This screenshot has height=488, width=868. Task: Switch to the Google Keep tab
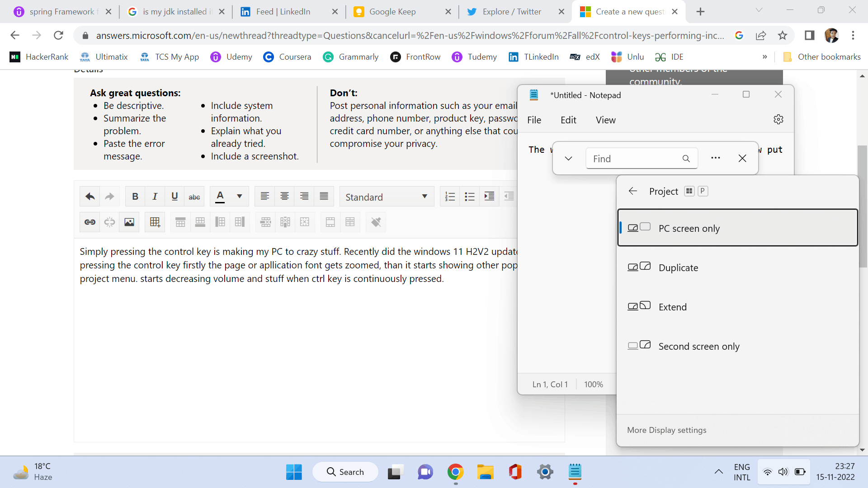tap(392, 12)
